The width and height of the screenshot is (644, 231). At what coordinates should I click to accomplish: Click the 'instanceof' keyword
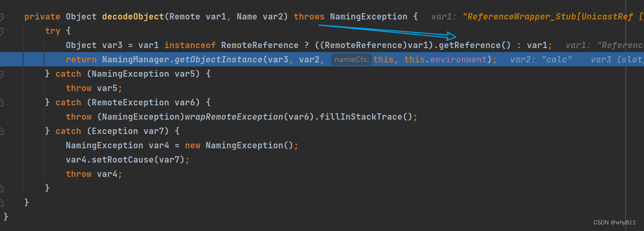[190, 45]
